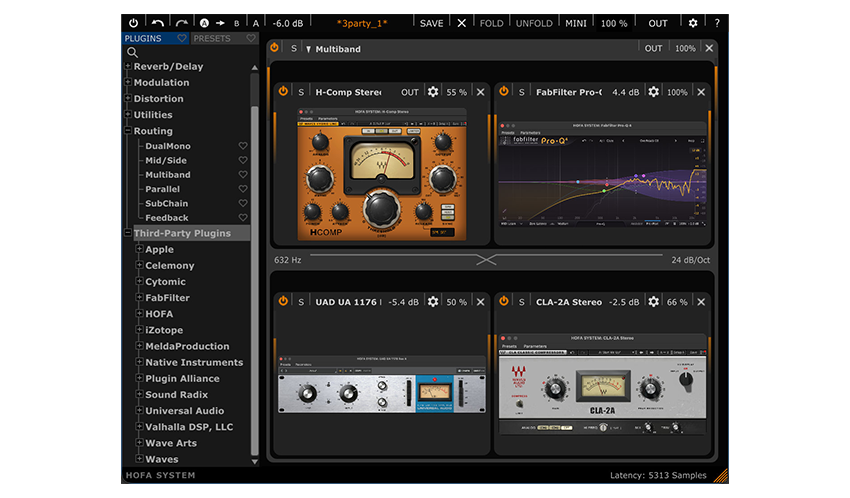Viewport: 850px width, 498px height.
Task: Remove the CLA-2A Stereo plugin
Action: coord(701,302)
